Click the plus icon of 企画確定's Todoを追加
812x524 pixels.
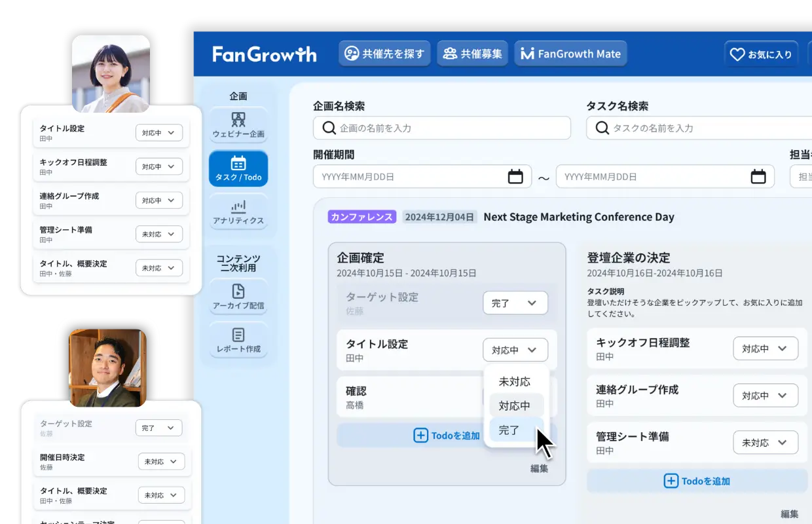pos(420,435)
